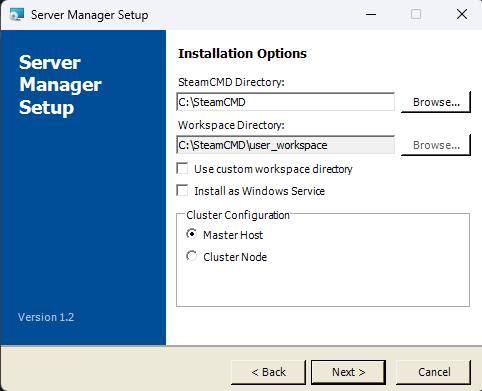The width and height of the screenshot is (482, 391).
Task: Click the Workspace Directory label
Action: (231, 125)
